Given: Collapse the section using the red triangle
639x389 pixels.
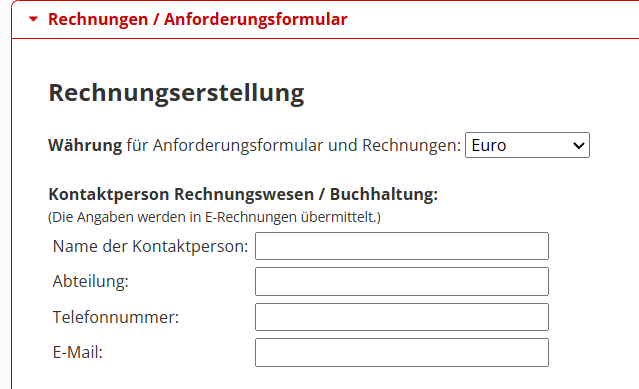Looking at the screenshot, I should click(33, 19).
